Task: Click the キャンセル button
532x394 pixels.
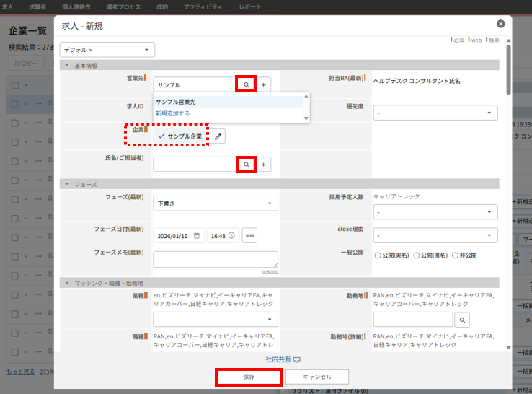Action: pyautogui.click(x=317, y=377)
